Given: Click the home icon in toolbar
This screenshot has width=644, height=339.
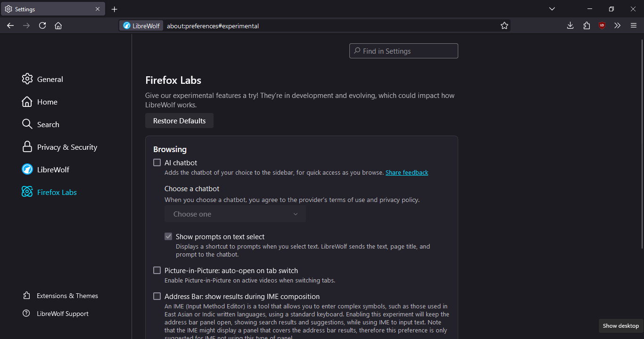Looking at the screenshot, I should point(58,25).
